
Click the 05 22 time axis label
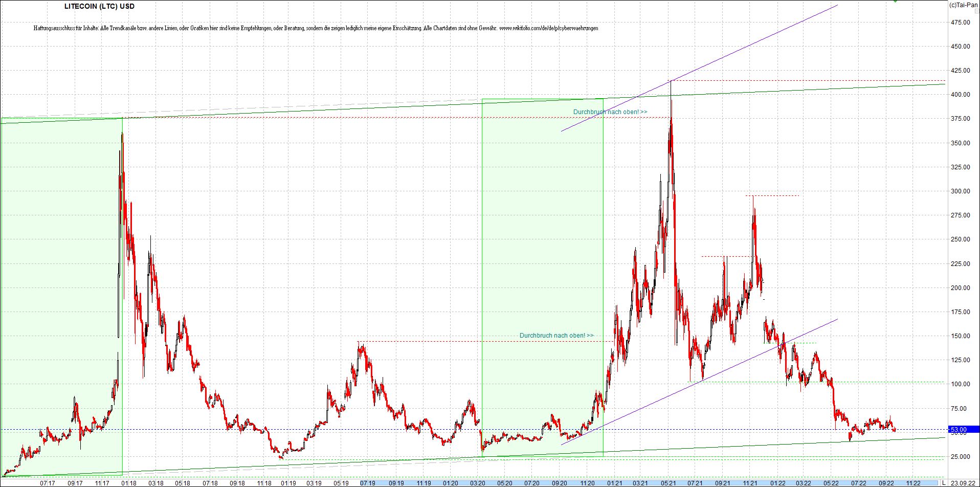pos(831,483)
